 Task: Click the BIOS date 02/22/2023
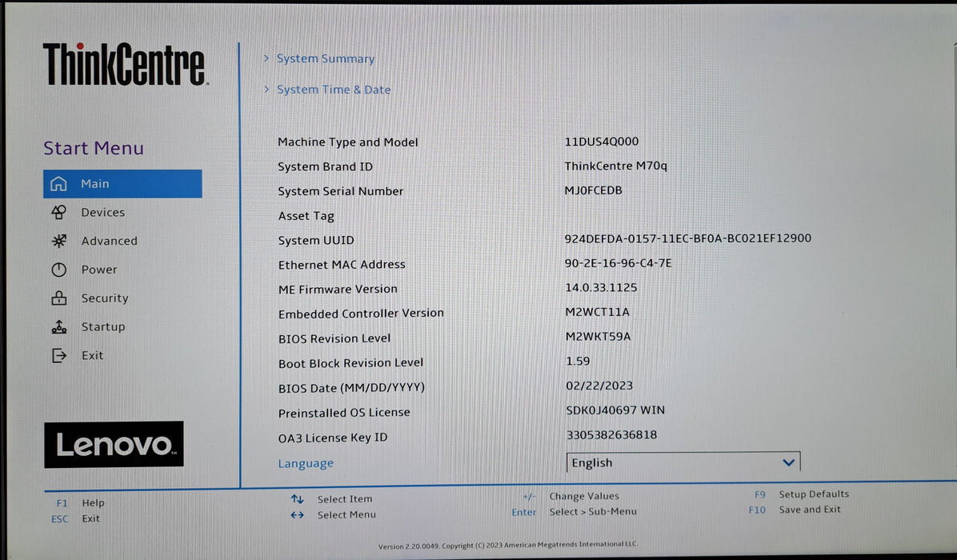(599, 386)
